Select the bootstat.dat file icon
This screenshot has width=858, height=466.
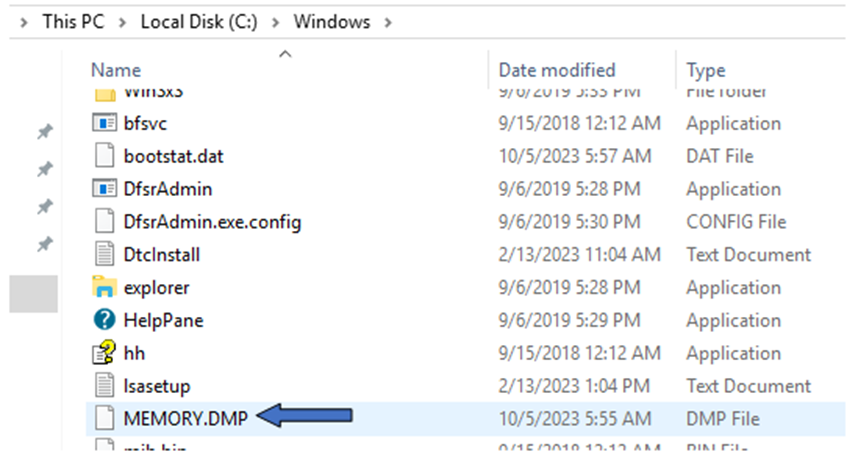[105, 157]
